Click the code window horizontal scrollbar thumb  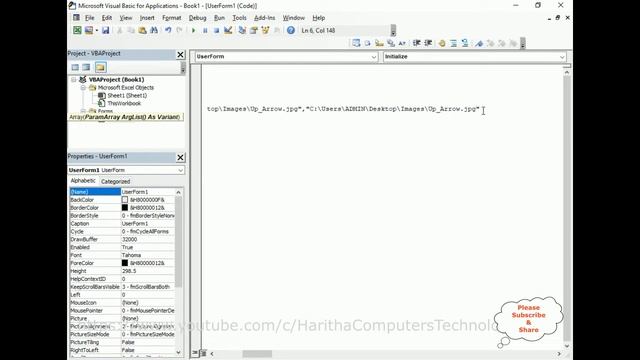coord(257,353)
